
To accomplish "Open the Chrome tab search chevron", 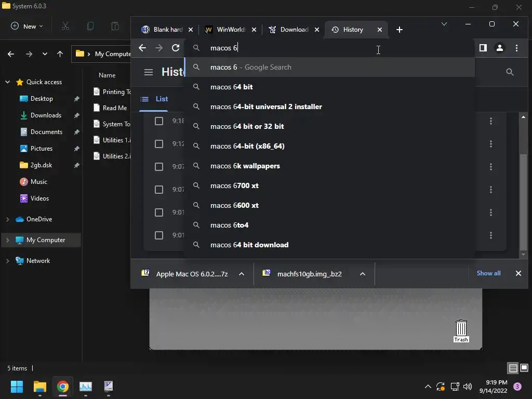I will click(x=444, y=24).
